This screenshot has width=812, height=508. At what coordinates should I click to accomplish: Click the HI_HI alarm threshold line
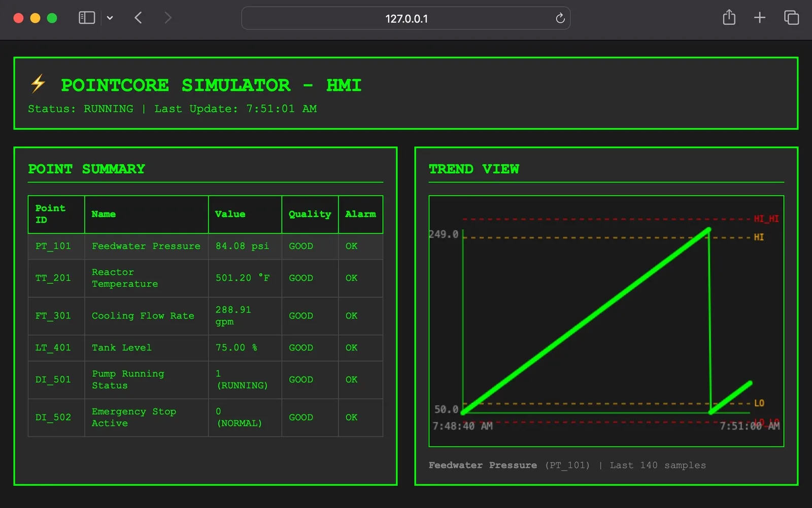[x=604, y=219]
